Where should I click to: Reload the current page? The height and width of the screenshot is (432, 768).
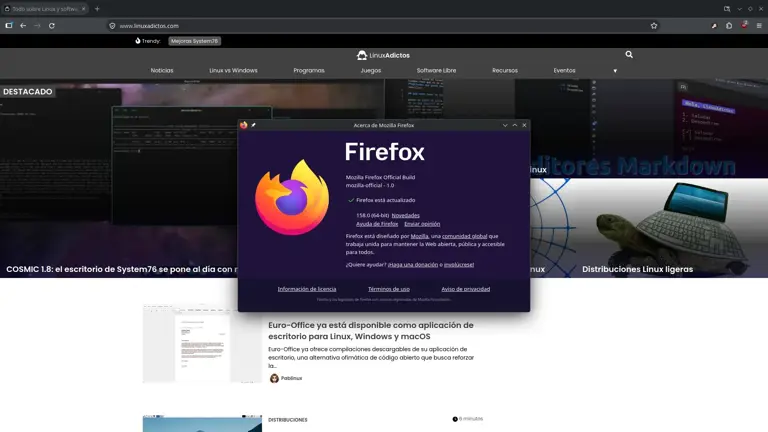coord(51,25)
